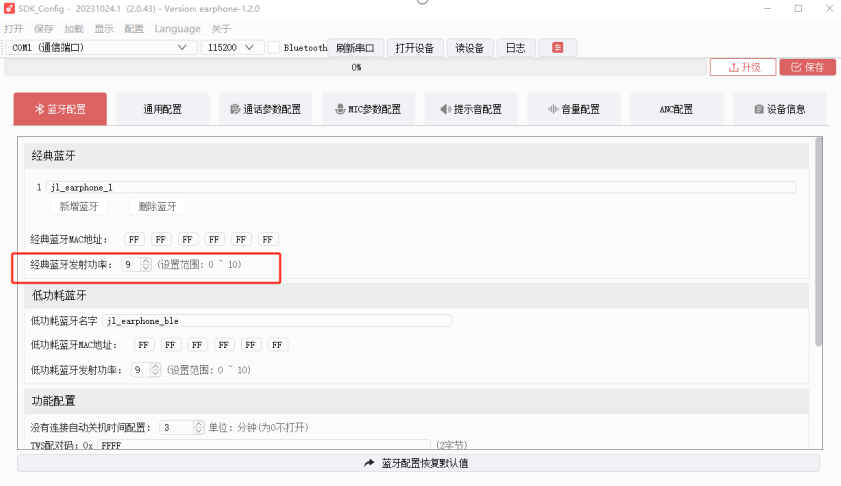
Task: Click the 删除蓝牙 delete Bluetooth button
Action: pos(157,207)
